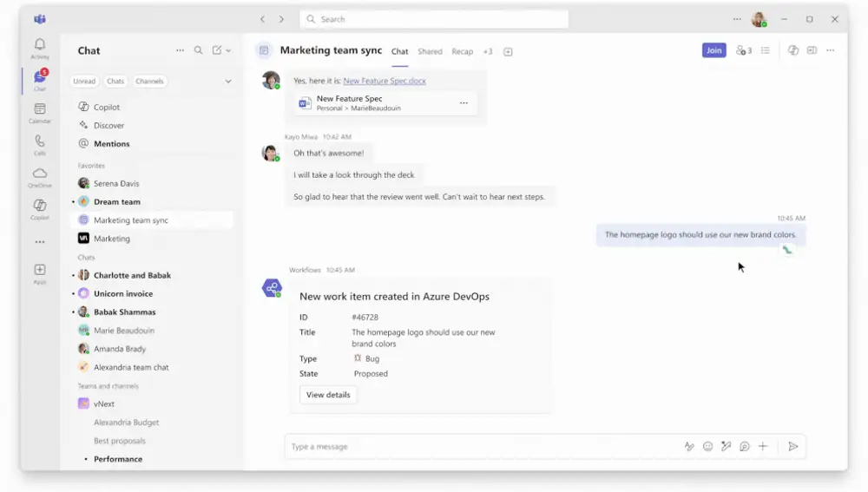Open attach and actions plus

[x=763, y=446]
